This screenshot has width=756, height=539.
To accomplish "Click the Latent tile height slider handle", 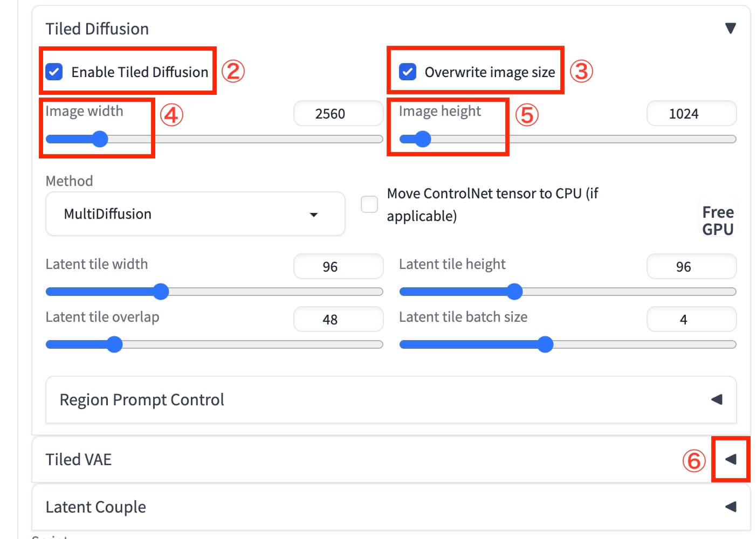I will click(x=514, y=292).
